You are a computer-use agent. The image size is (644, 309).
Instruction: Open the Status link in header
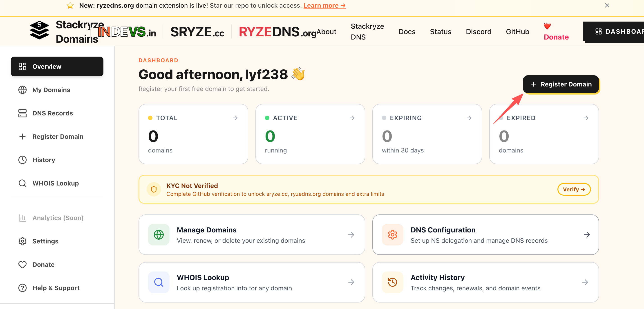click(x=441, y=32)
